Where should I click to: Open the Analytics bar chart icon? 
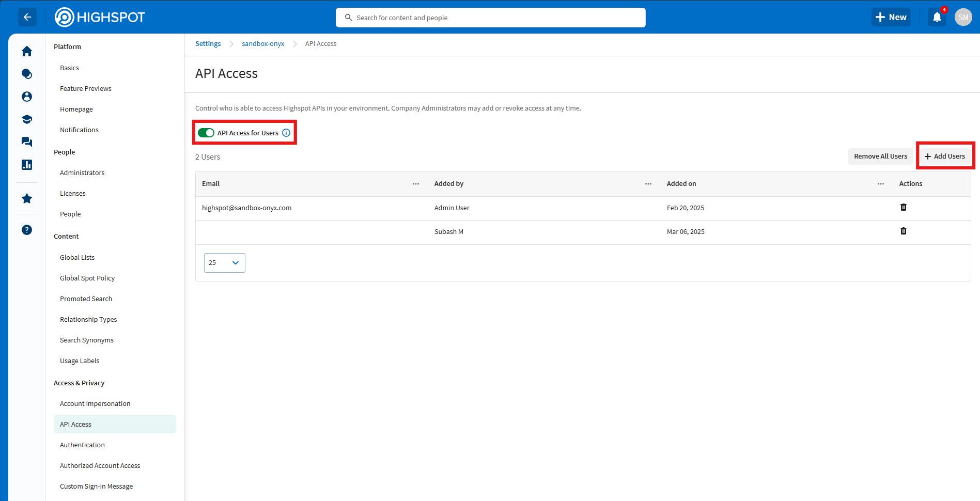[27, 165]
